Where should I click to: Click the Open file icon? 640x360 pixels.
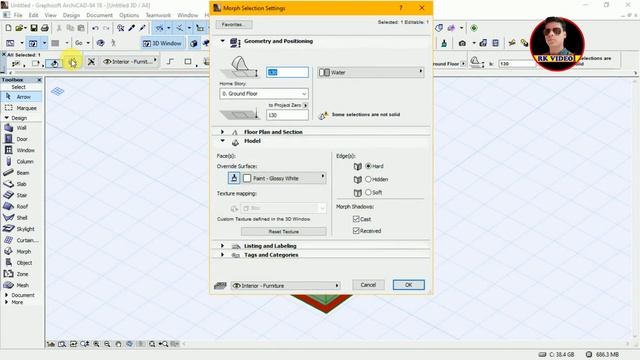pos(19,28)
